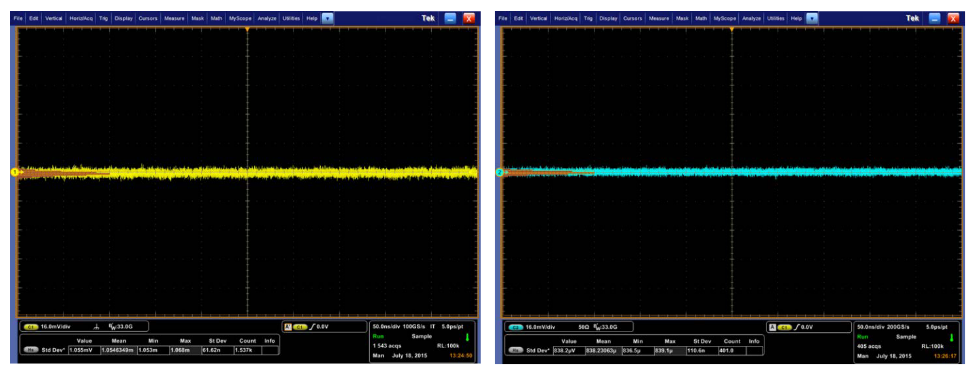Click the rising edge trigger slope icon, left window
The width and height of the screenshot is (972, 373).
tap(312, 327)
